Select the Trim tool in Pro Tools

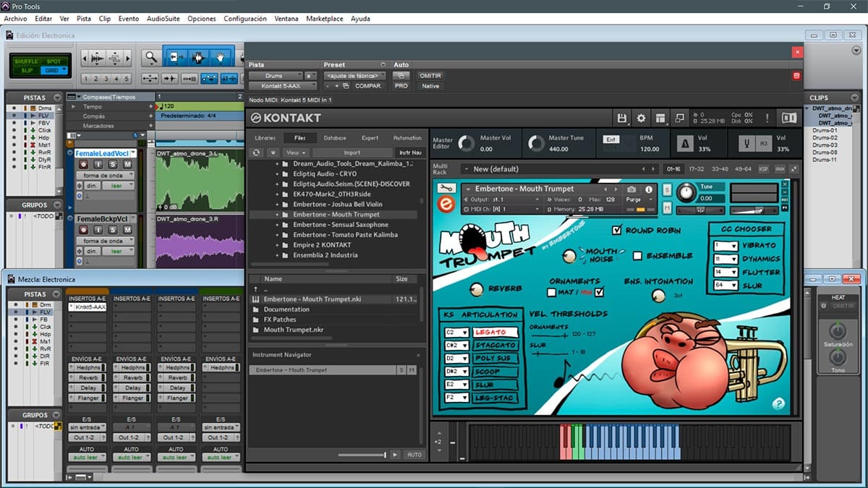pyautogui.click(x=176, y=57)
